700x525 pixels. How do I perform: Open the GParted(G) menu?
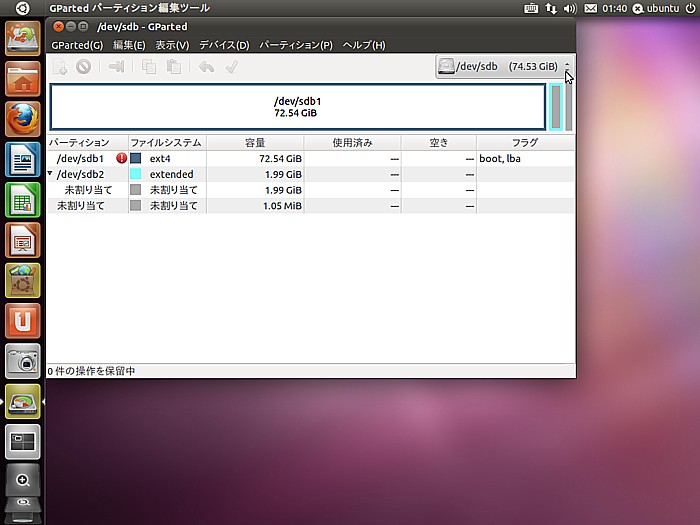(x=77, y=45)
